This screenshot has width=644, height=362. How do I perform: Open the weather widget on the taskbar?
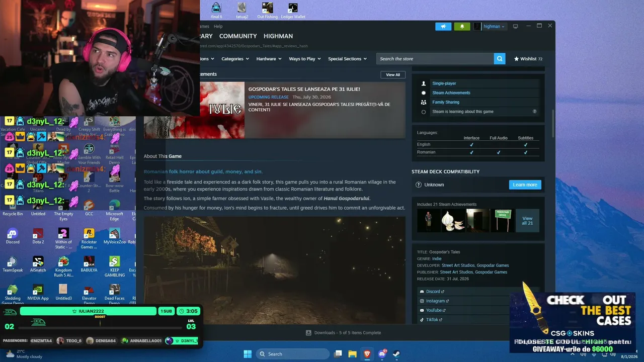pyautogui.click(x=23, y=354)
